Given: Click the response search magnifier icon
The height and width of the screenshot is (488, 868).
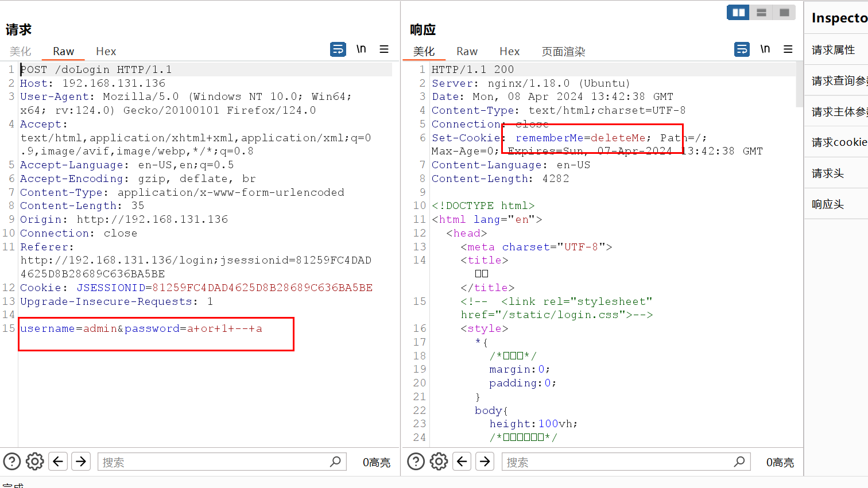Looking at the screenshot, I should tap(739, 462).
